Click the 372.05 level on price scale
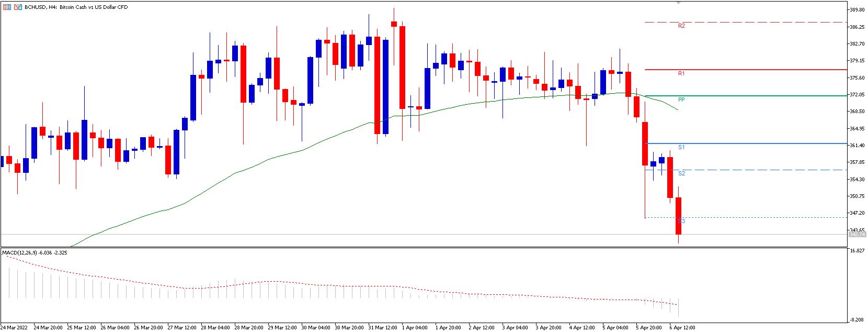 point(856,95)
